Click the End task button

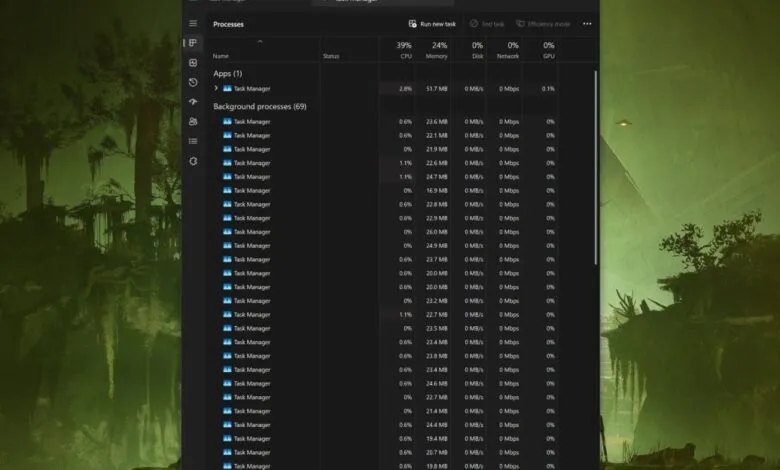pos(487,24)
